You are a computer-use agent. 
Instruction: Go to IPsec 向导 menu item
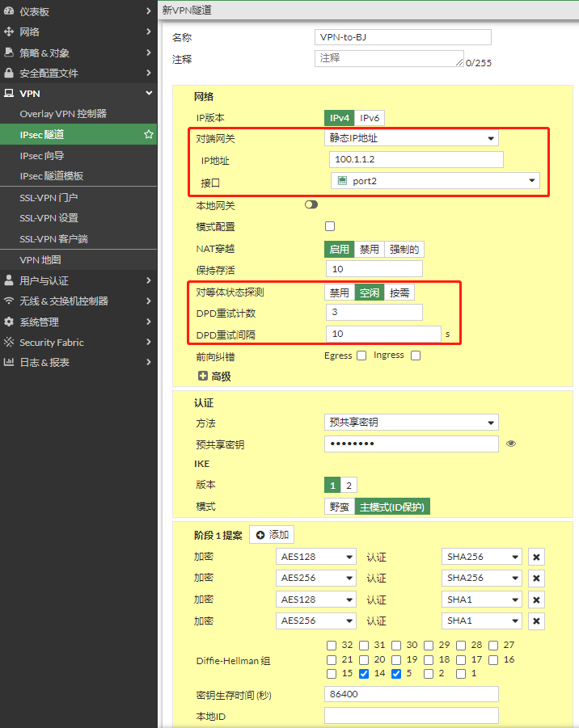42,156
